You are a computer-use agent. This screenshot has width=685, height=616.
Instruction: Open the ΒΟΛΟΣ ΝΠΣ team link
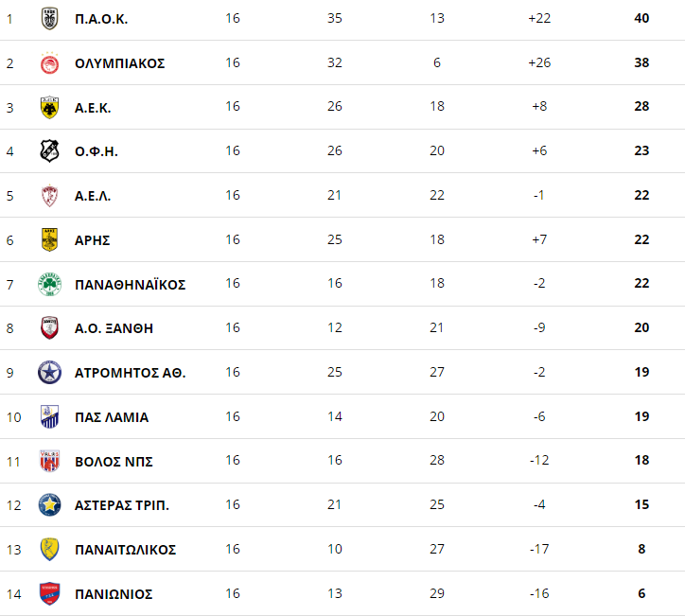(114, 462)
